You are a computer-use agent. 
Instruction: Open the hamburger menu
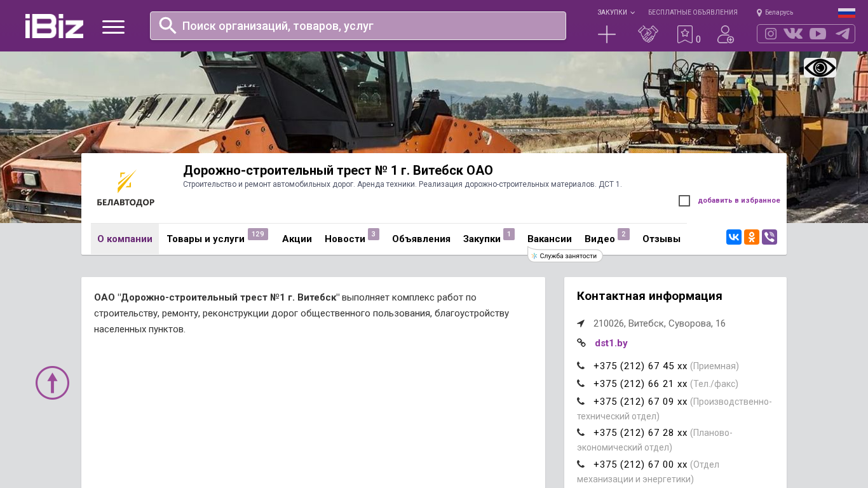[x=113, y=27]
